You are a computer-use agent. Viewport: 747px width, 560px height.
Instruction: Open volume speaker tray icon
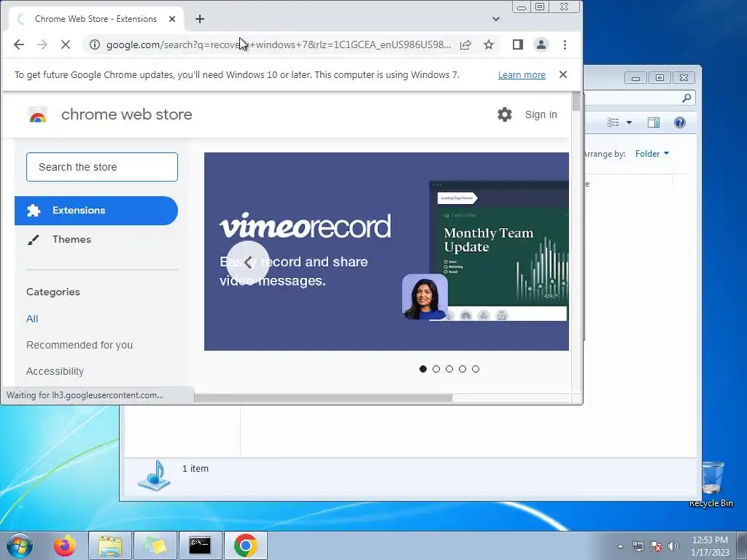pyautogui.click(x=673, y=546)
